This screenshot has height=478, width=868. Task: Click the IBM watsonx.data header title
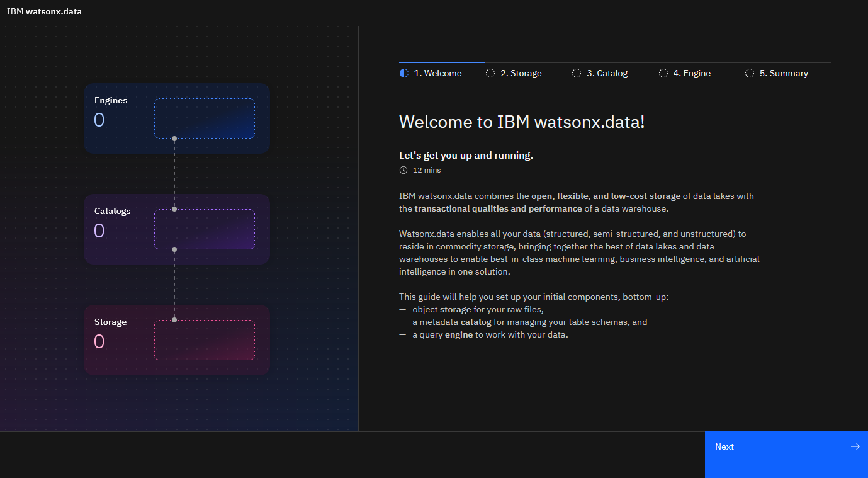pos(44,11)
